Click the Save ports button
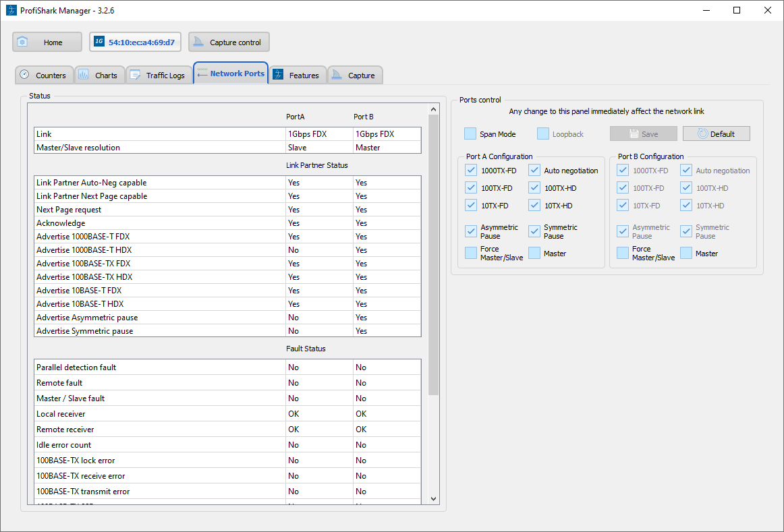This screenshot has width=784, height=532. pos(644,134)
